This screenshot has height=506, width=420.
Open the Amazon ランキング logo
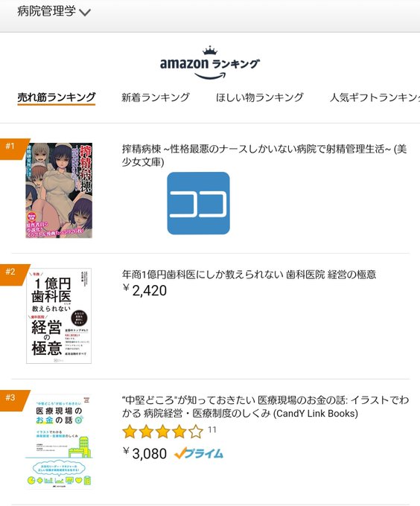tap(210, 63)
